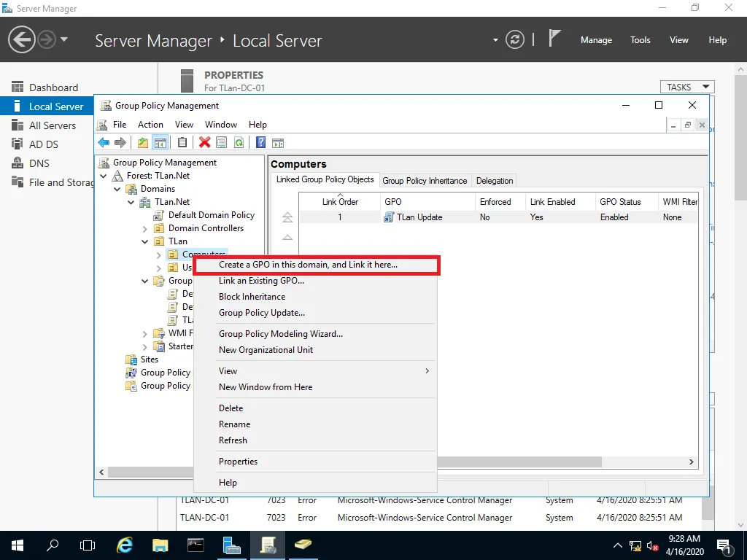Open the TASKS dropdown in Server Manager

687,87
